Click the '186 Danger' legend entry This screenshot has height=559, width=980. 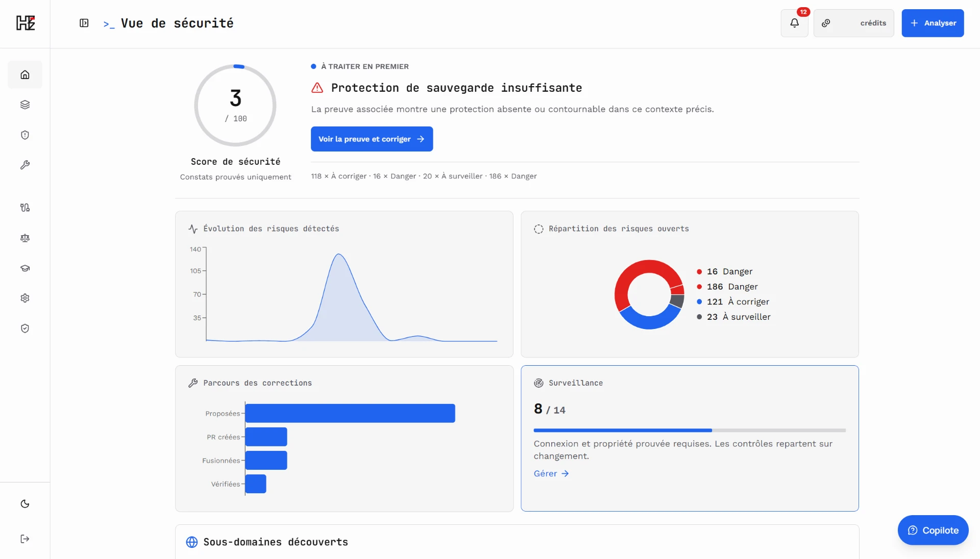[727, 287]
